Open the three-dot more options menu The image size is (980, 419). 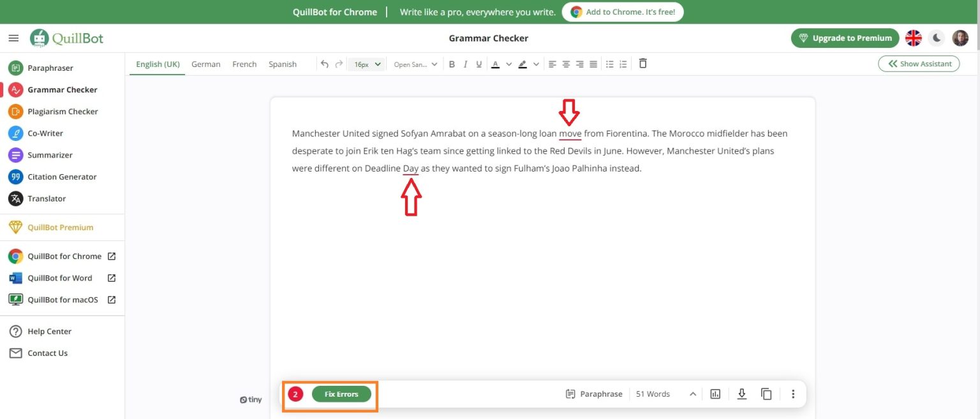793,394
